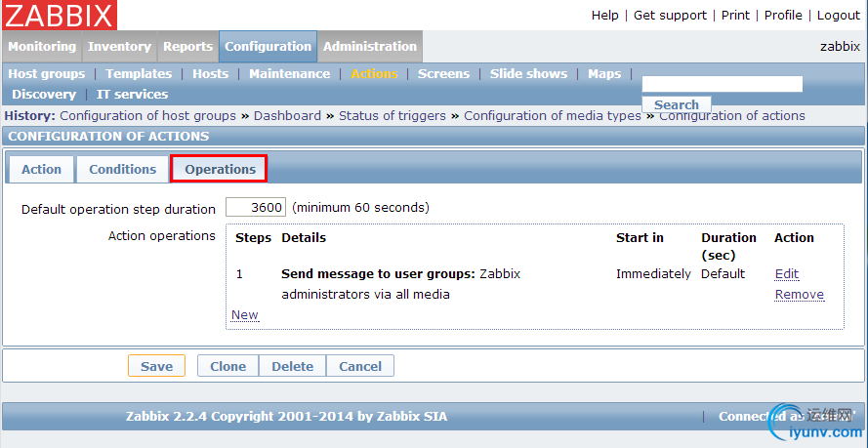Click the 'Immediately' start value
Viewport: 868px width, 448px height.
pos(653,273)
